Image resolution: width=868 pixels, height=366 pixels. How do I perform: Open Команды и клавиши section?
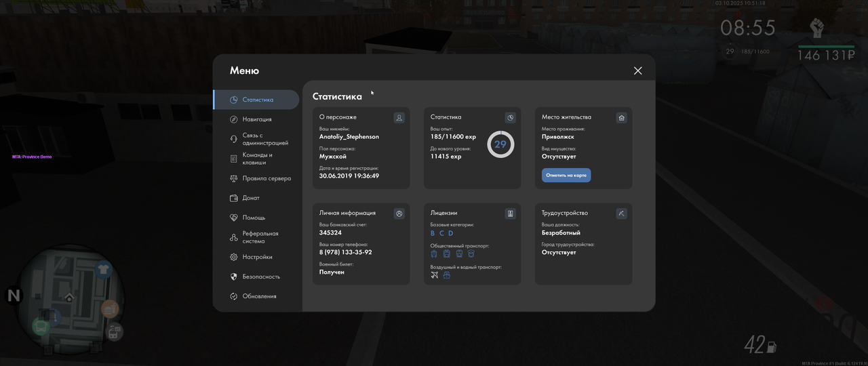[256, 159]
